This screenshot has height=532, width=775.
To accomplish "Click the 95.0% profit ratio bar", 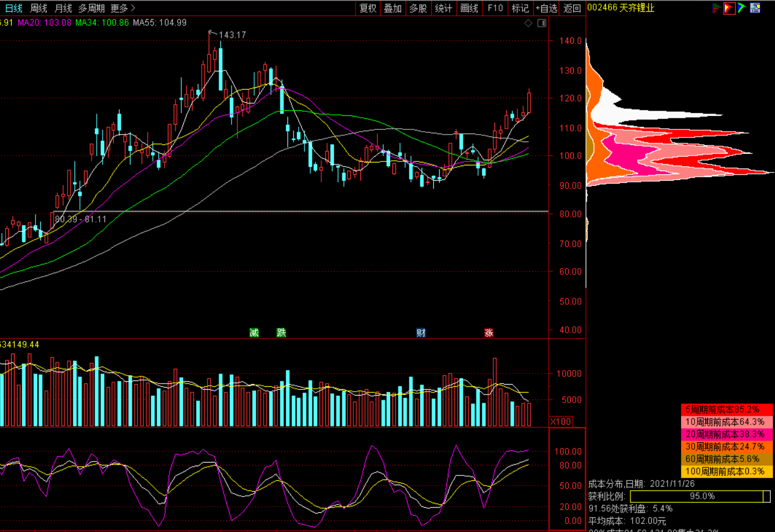I will pos(700,496).
